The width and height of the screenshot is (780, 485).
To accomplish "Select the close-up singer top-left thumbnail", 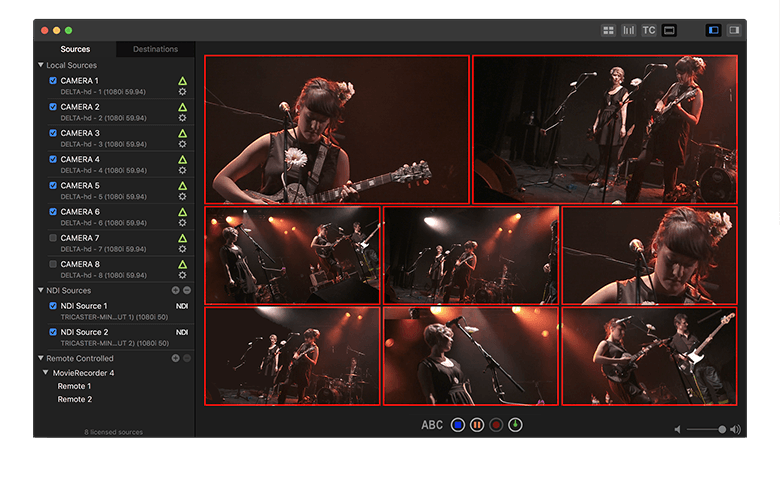I will (x=337, y=129).
